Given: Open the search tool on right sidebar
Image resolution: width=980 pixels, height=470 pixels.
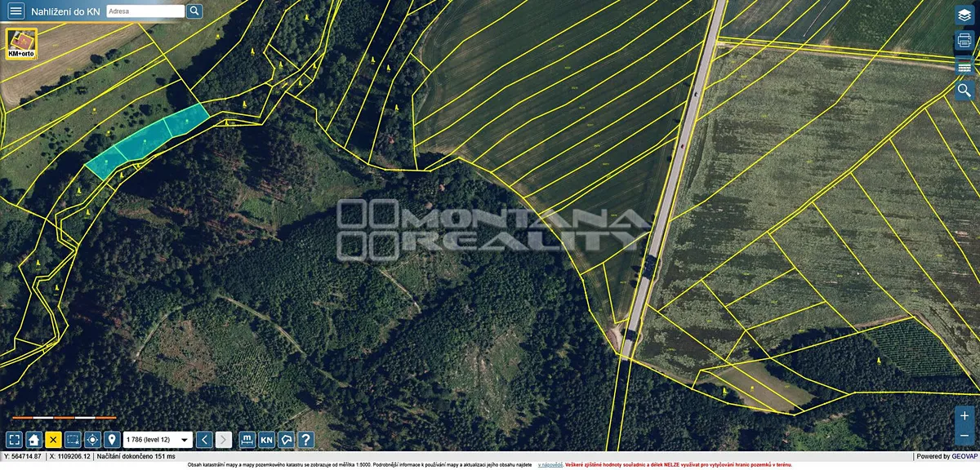Looking at the screenshot, I should click(x=964, y=91).
